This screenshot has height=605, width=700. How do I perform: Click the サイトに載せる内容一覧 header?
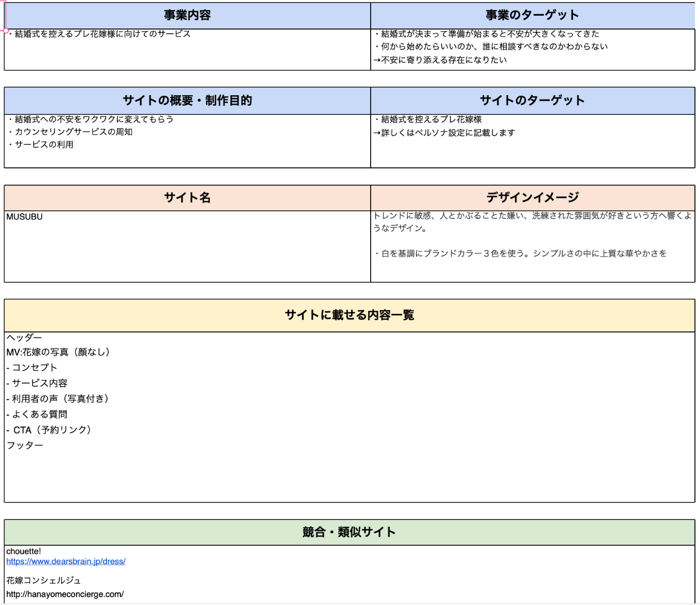coord(349,315)
